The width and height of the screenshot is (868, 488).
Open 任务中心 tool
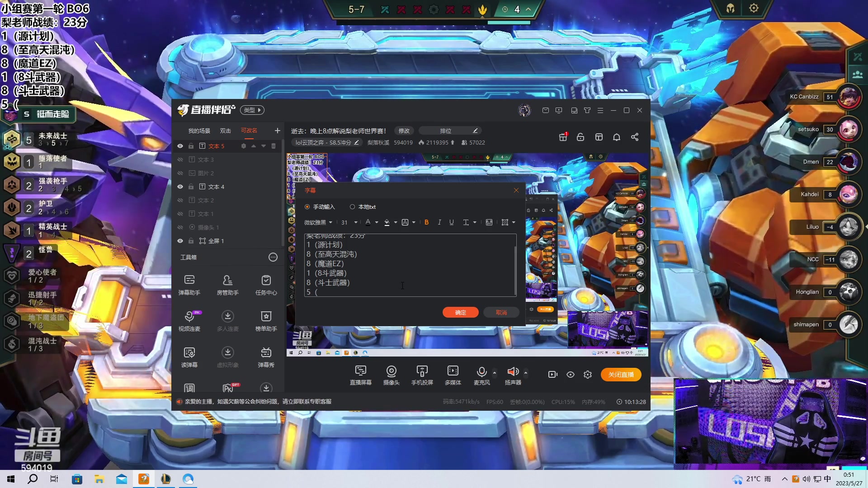[266, 285]
